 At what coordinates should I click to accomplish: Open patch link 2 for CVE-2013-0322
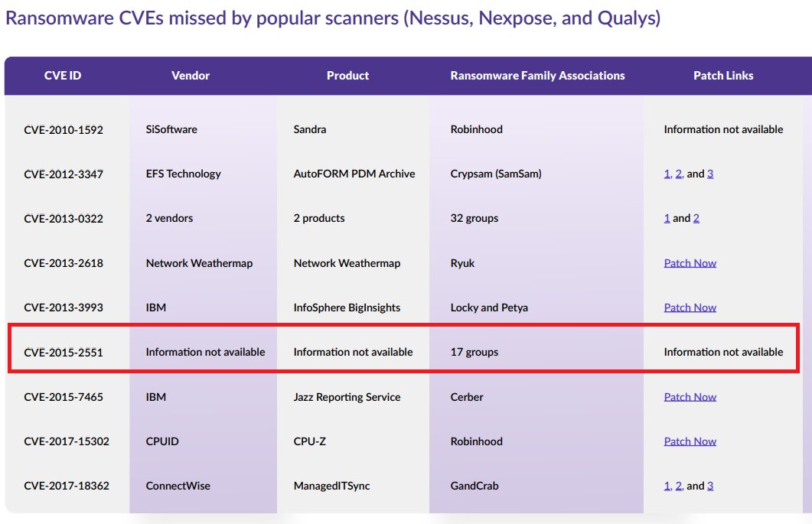pyautogui.click(x=696, y=218)
